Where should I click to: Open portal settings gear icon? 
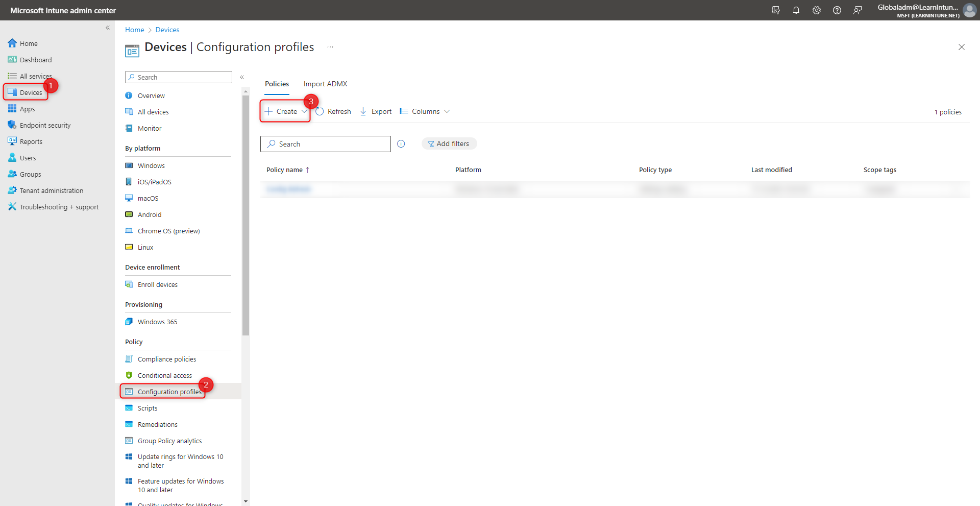tap(817, 10)
